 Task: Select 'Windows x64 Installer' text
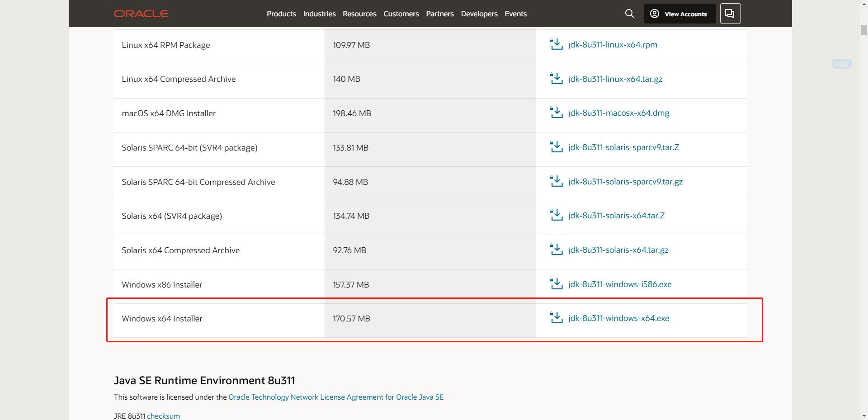click(x=162, y=319)
